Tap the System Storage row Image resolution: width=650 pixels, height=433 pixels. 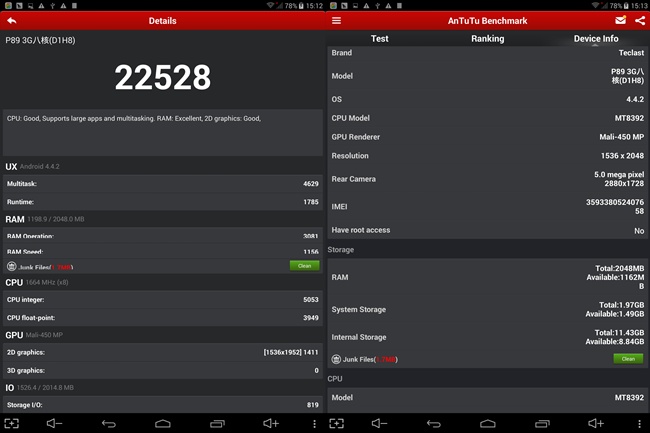coord(488,310)
